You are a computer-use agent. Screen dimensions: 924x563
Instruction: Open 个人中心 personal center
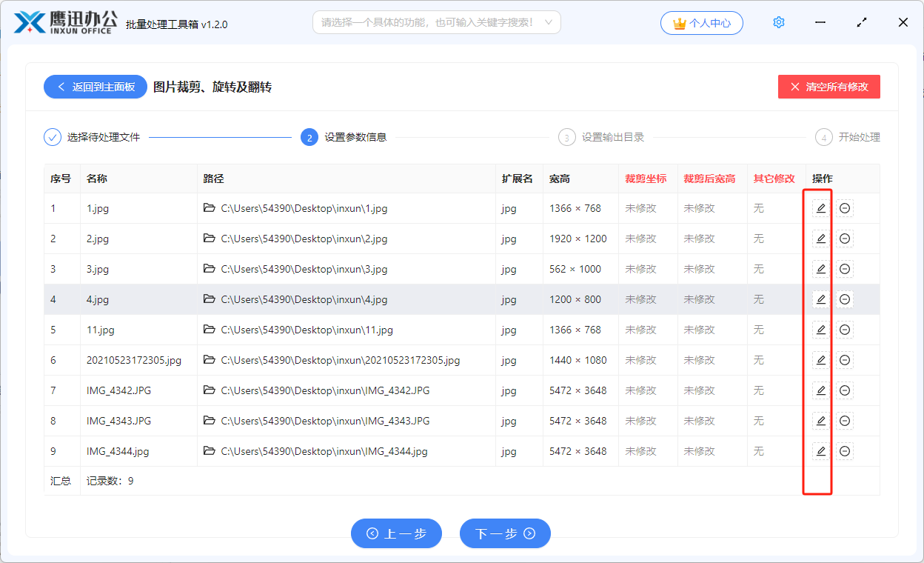coord(701,23)
